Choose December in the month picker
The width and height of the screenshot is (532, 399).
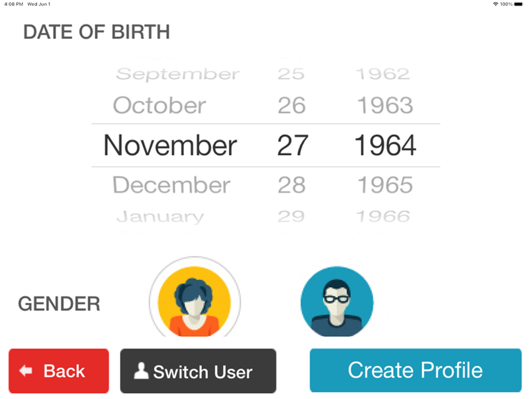point(171,185)
